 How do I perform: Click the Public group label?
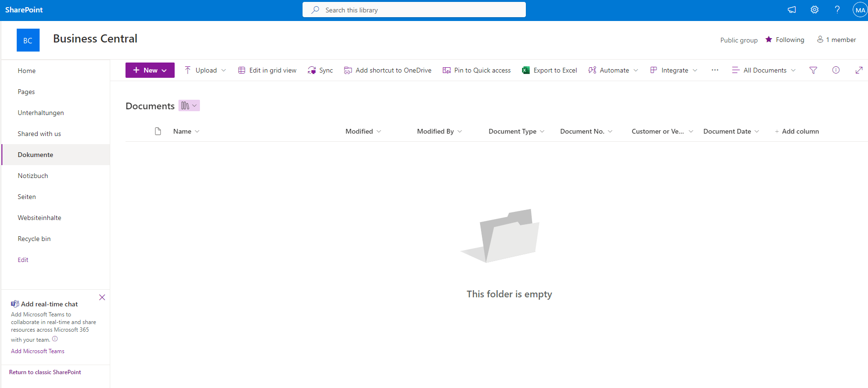click(x=739, y=40)
